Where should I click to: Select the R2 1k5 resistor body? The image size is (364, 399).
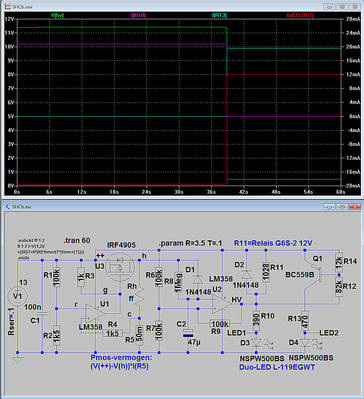[57, 336]
